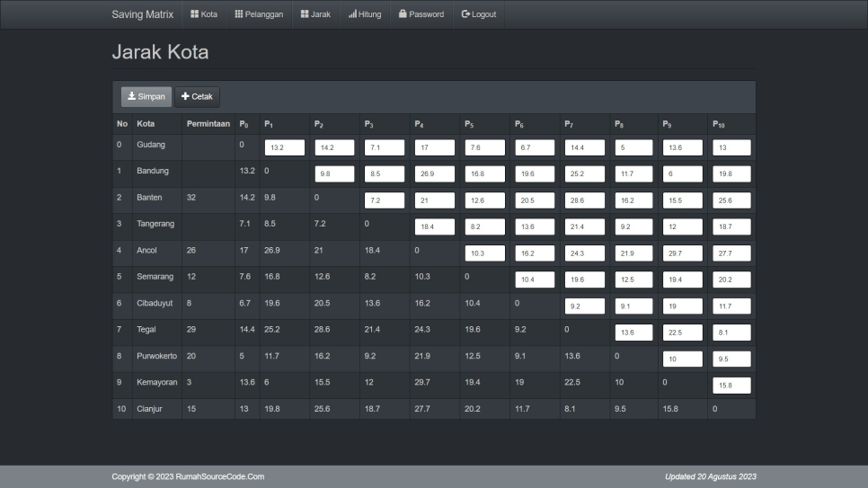Click Tegal row P8 input showing 13.6
The width and height of the screenshot is (868, 488).
point(634,333)
